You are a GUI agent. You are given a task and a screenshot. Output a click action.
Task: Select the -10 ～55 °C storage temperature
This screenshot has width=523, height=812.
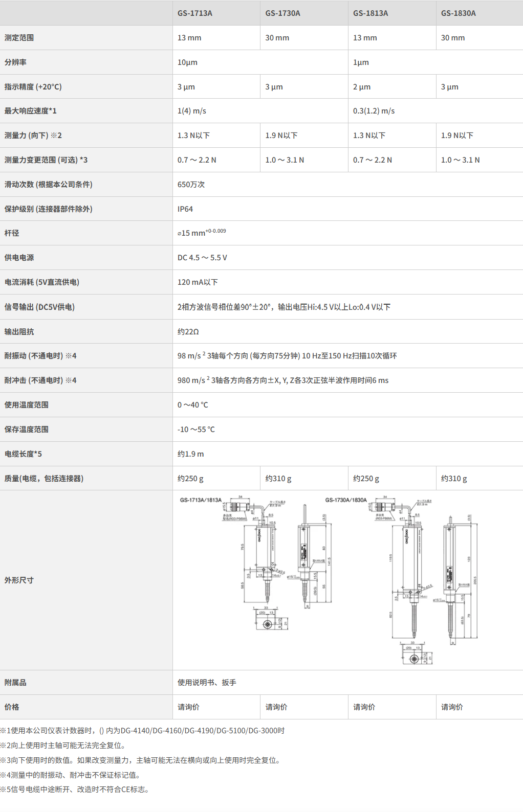pyautogui.click(x=196, y=430)
